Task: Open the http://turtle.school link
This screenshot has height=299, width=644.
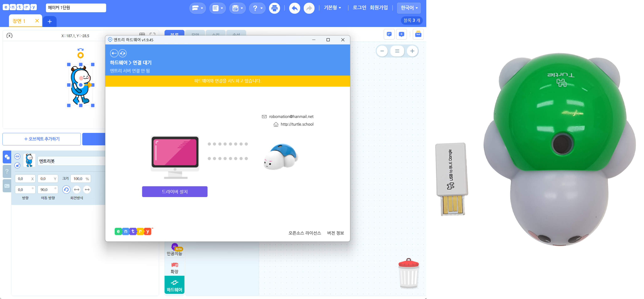Action: [x=297, y=124]
